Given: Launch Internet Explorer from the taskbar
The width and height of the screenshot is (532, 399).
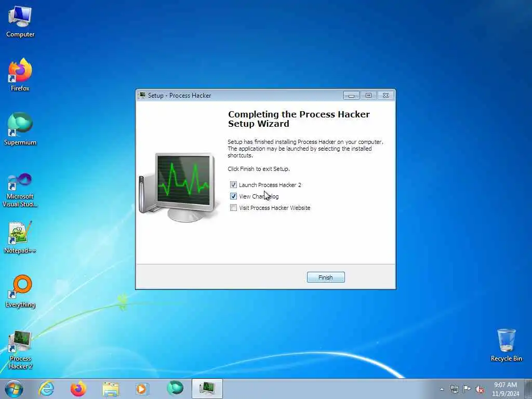Looking at the screenshot, I should 46,389.
